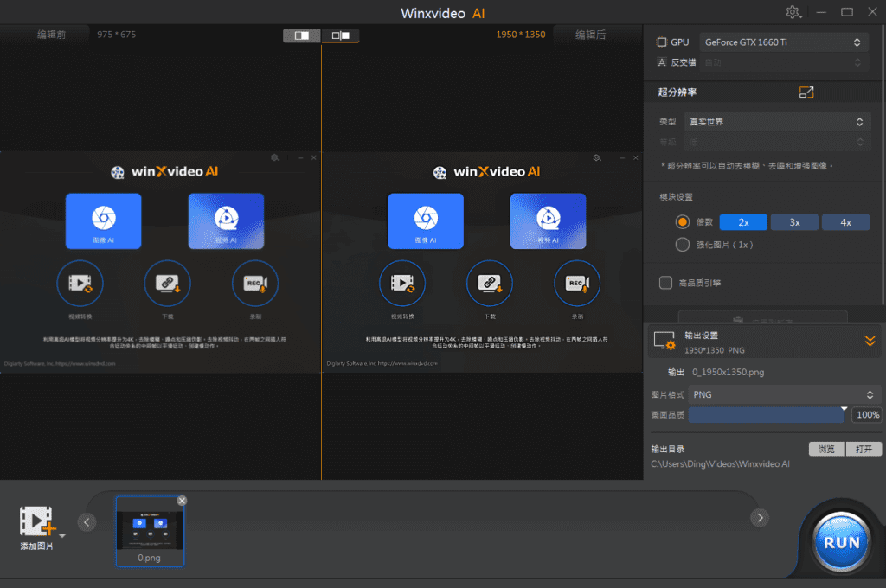Screen dimensions: 886x588
Task: Open the disabled level dropdown below 类型
Action: tap(777, 142)
